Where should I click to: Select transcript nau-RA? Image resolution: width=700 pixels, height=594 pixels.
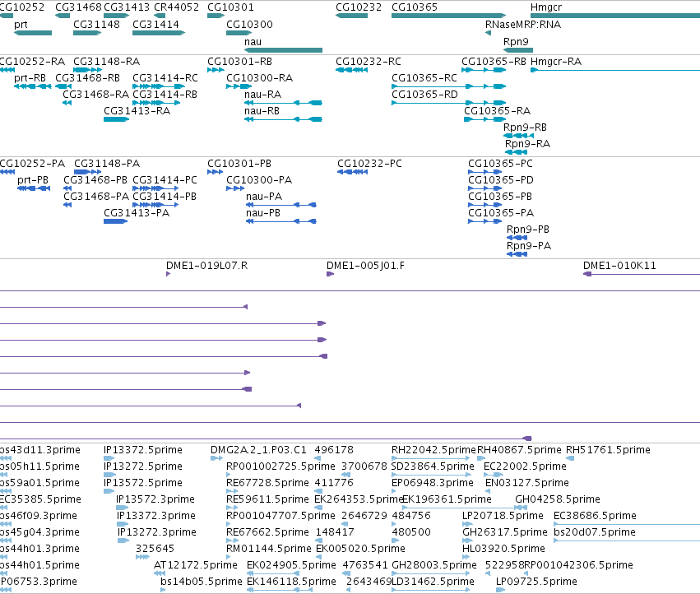click(x=283, y=103)
